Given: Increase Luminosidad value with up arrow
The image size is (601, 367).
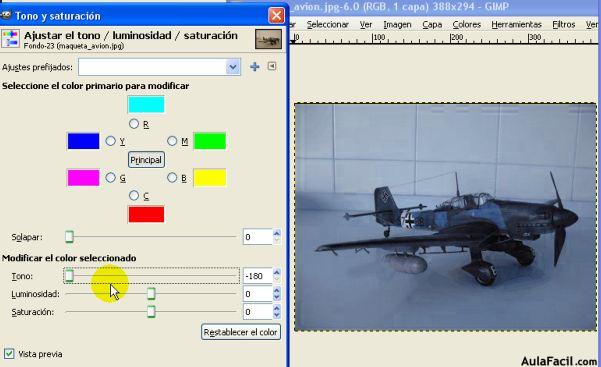Looking at the screenshot, I should click(277, 290).
